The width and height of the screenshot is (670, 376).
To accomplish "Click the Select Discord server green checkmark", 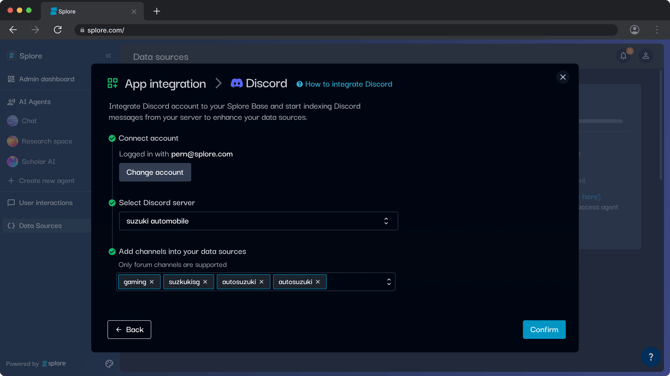I will tap(112, 203).
